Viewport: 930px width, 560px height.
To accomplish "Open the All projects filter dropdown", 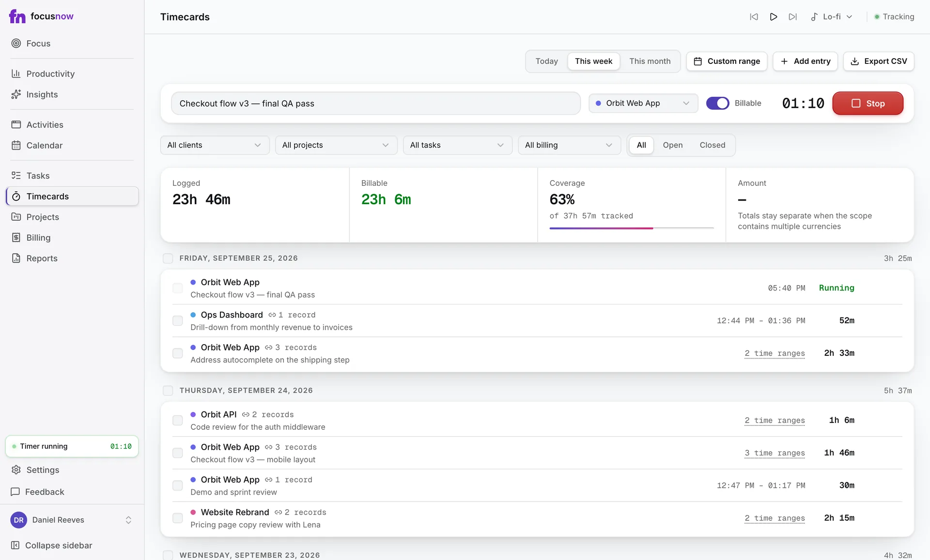I will [x=336, y=145].
